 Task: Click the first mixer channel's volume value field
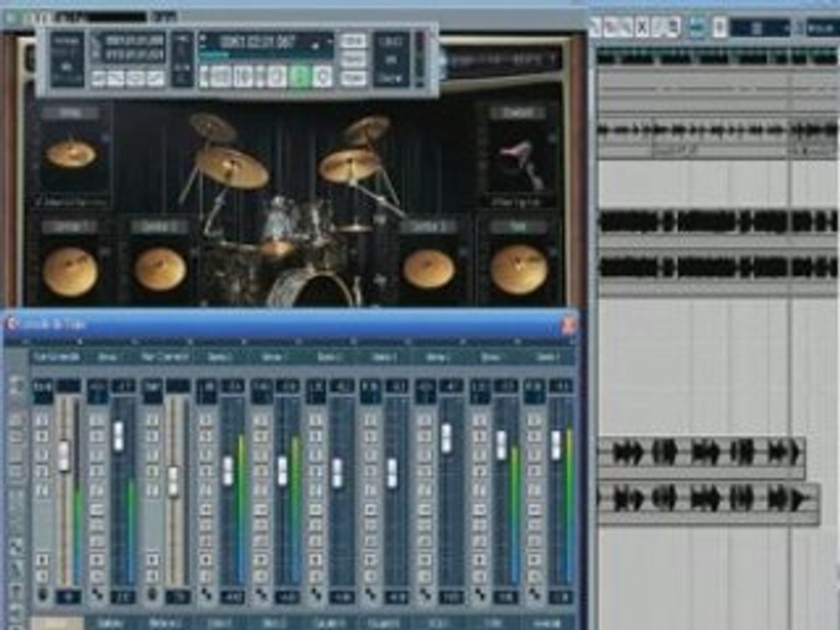(x=68, y=597)
